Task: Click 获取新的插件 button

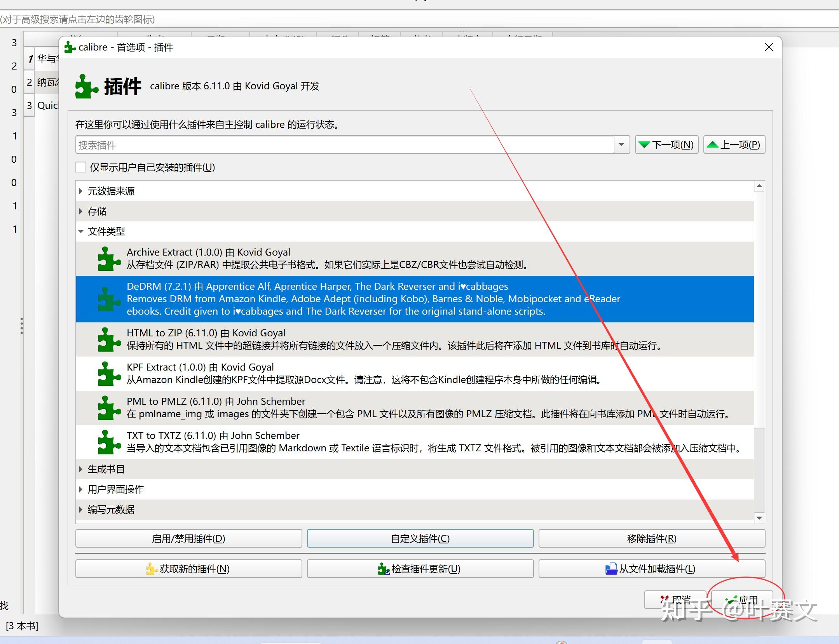Action: point(188,569)
